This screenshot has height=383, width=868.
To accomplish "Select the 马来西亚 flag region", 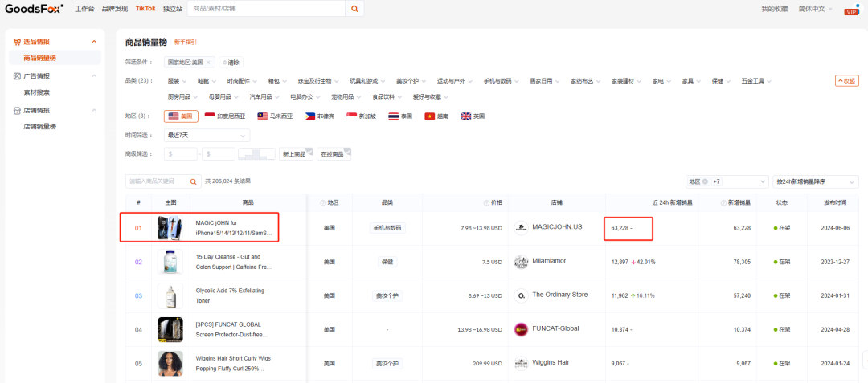I will [x=275, y=116].
